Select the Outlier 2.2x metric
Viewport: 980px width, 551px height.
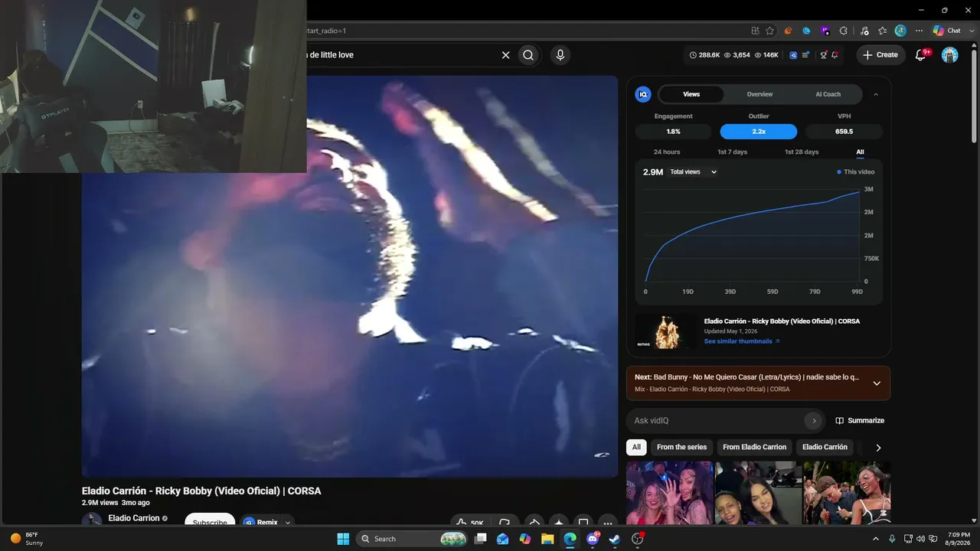(759, 132)
